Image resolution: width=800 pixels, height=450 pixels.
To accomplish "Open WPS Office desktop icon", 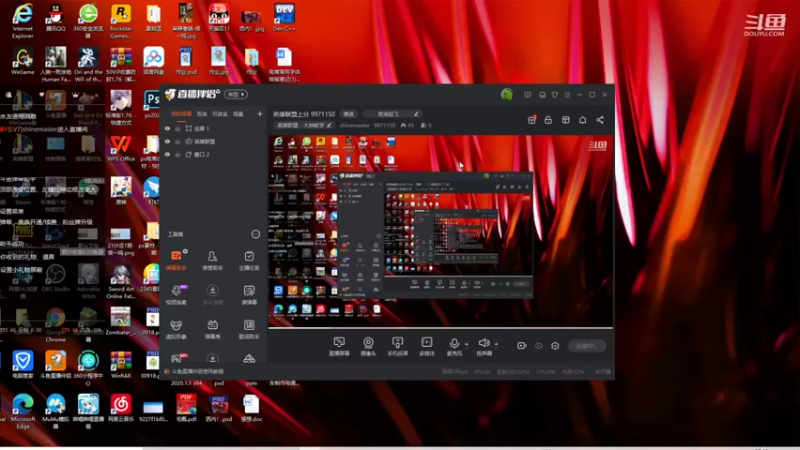I will pyautogui.click(x=121, y=148).
